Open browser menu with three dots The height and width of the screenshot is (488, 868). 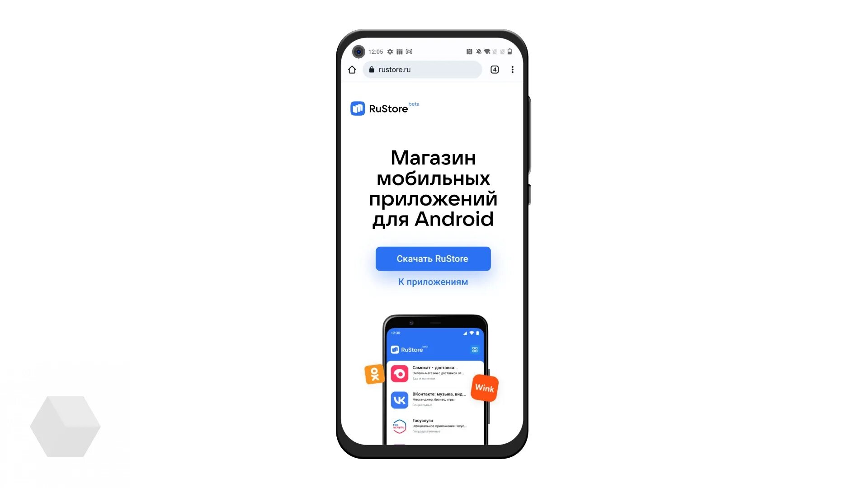click(x=512, y=70)
